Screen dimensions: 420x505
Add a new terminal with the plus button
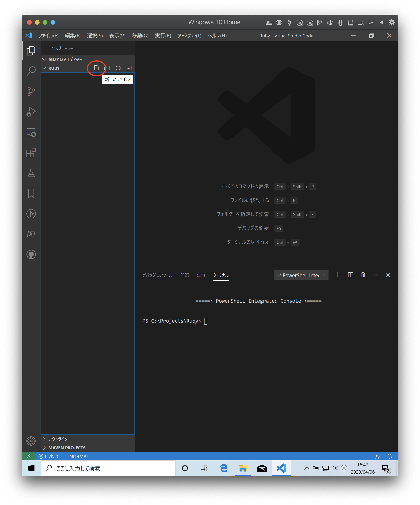point(338,275)
